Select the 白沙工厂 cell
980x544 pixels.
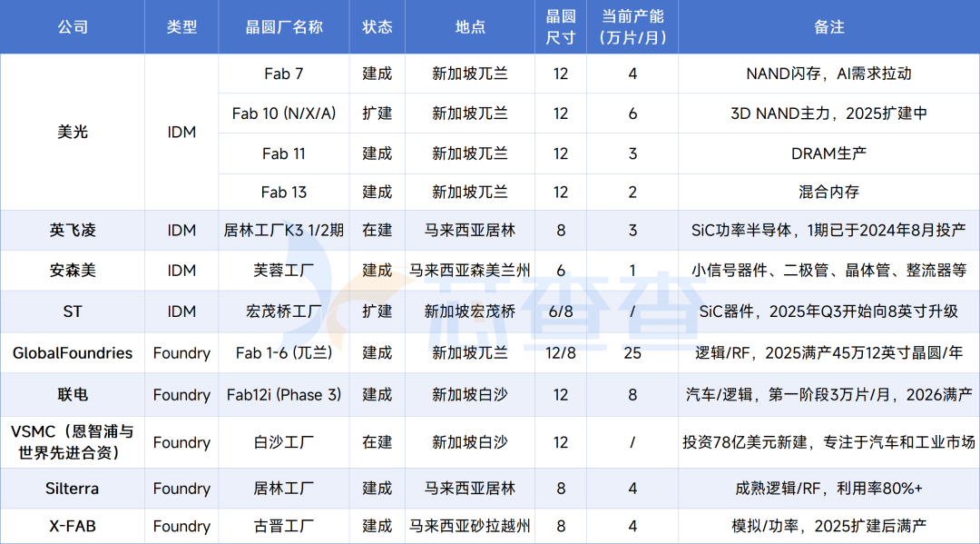(284, 442)
